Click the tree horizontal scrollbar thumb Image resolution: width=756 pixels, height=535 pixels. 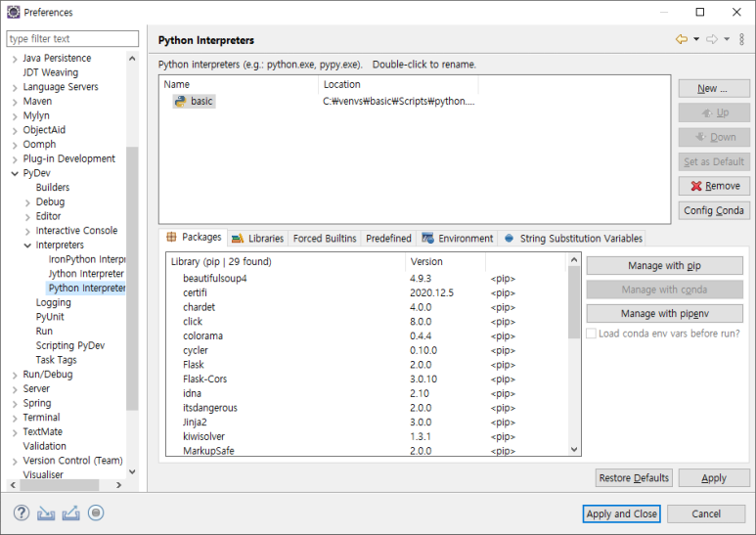coord(60,485)
